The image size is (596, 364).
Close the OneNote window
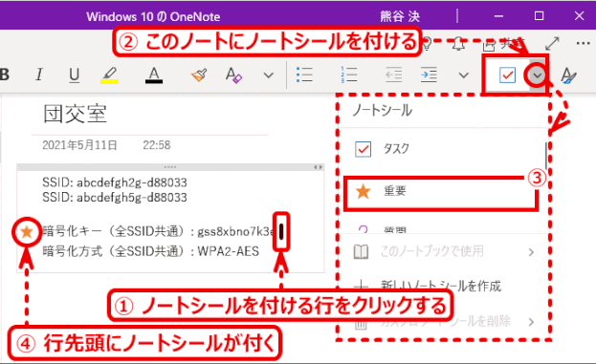coord(579,16)
